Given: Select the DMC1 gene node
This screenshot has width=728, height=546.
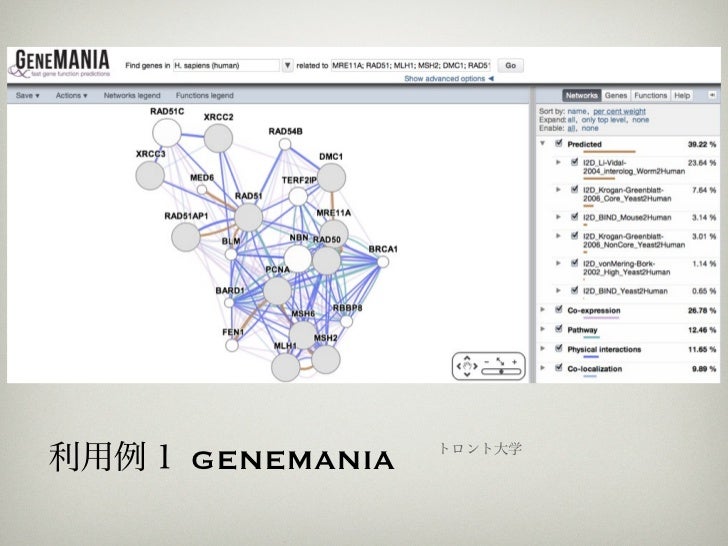Looking at the screenshot, I should point(331,177).
